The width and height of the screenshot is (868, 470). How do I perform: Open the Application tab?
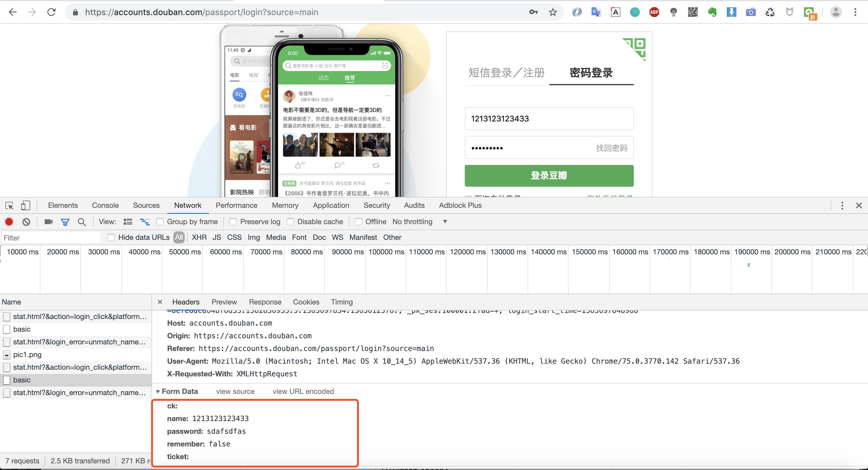(x=331, y=205)
